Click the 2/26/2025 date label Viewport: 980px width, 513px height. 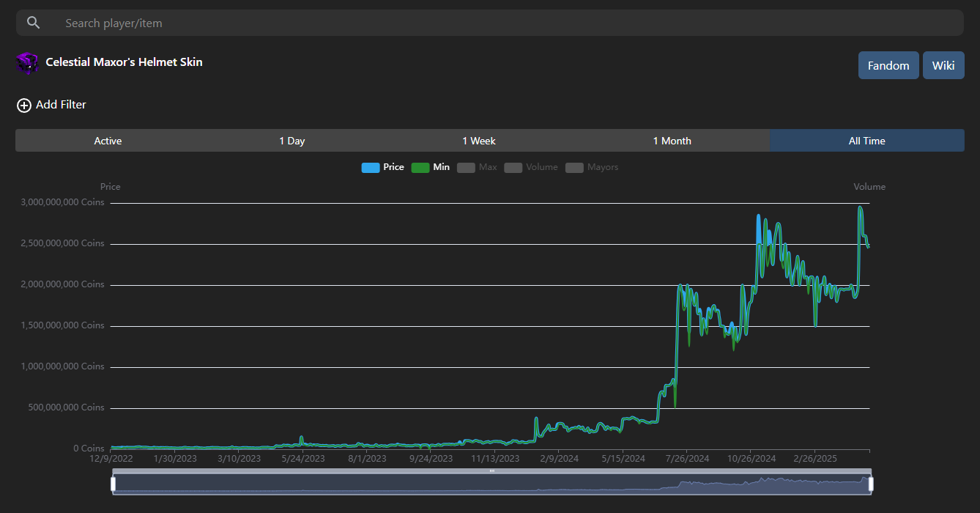pos(815,459)
